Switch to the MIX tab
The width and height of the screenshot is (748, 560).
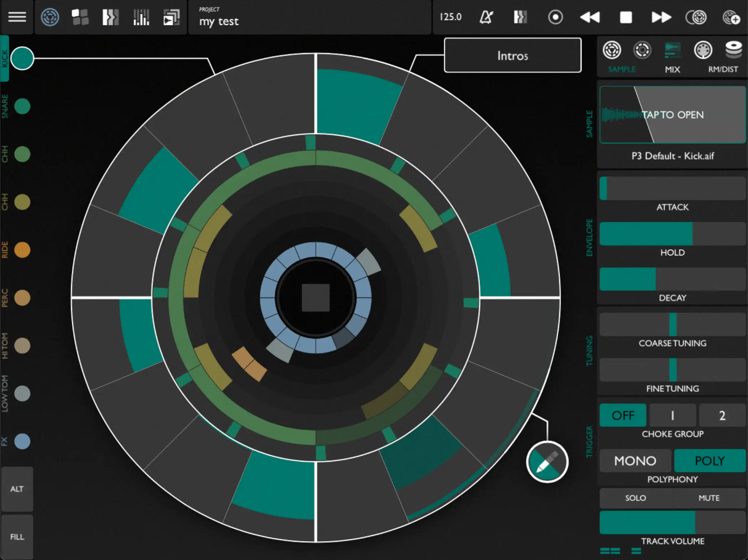672,56
